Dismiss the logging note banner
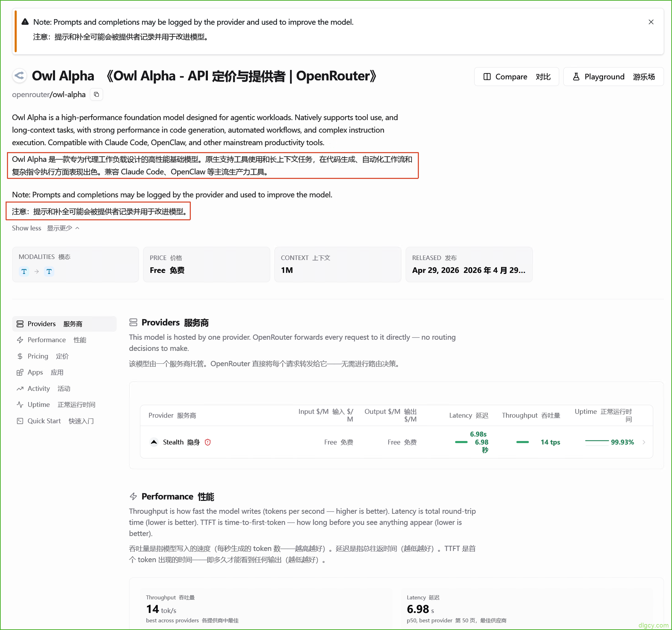Screen dimensions: 672x630 coord(651,22)
